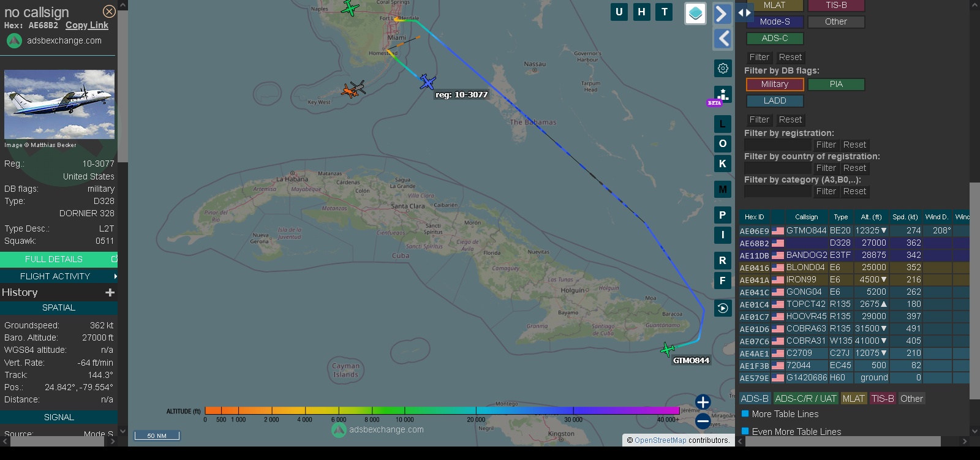Enable More Table Lines checkbox

(745, 414)
